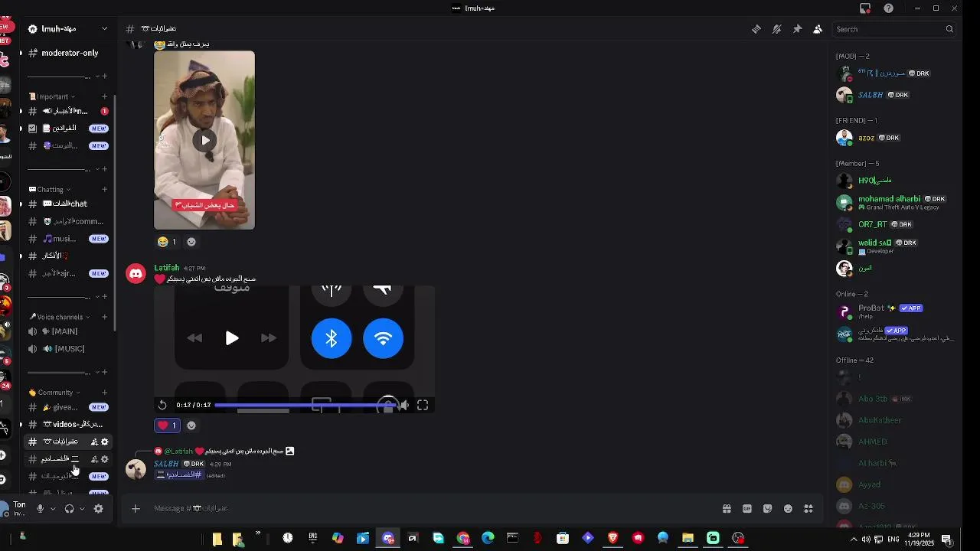Open apps launcher icon in message bar
This screenshot has height=551, width=980.
tap(809, 509)
